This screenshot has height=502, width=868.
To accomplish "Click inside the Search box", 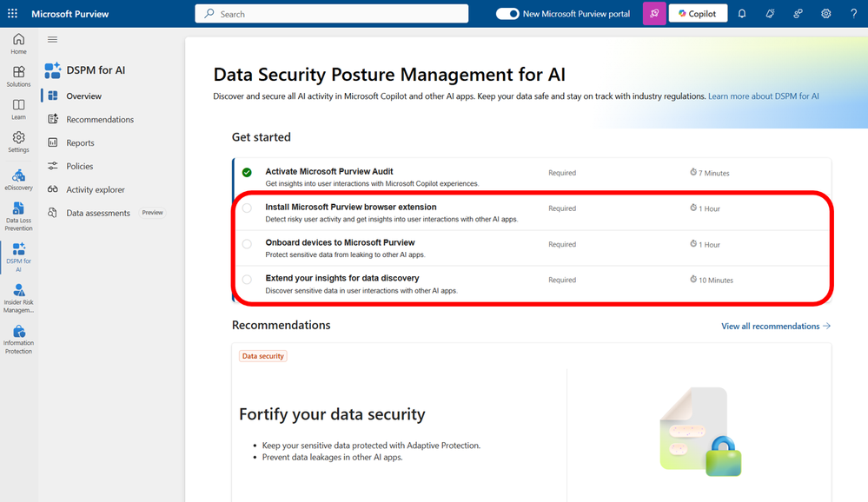I will 330,13.
